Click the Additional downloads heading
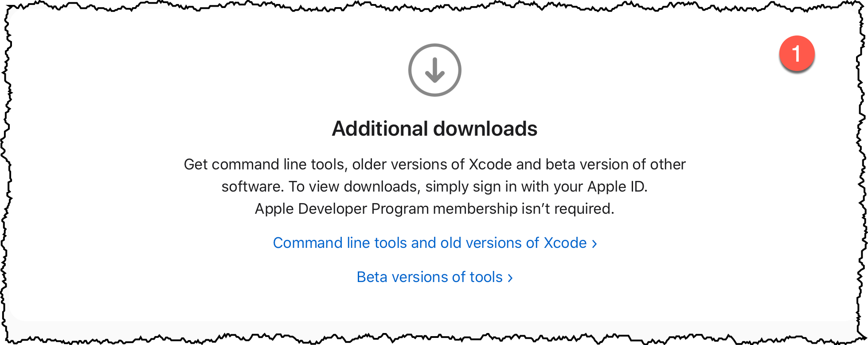 pyautogui.click(x=434, y=129)
